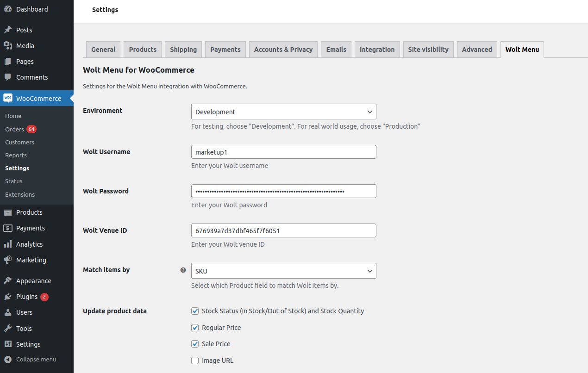
Task: Click the Wolt Venue ID field
Action: click(x=284, y=230)
